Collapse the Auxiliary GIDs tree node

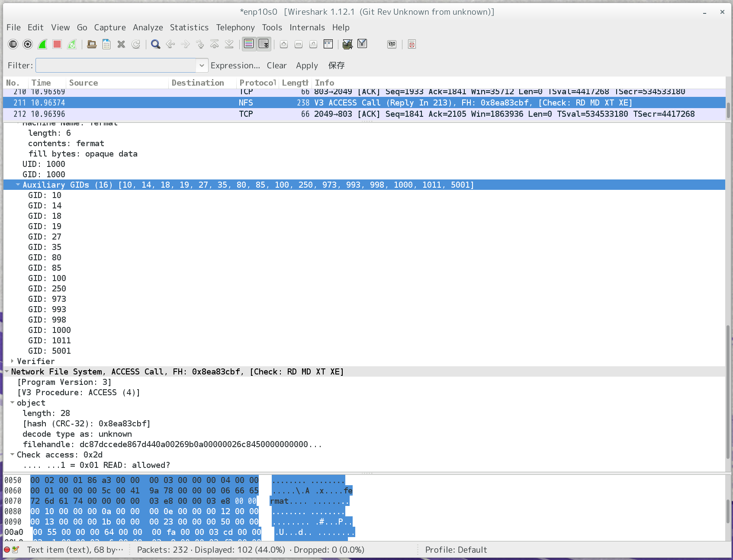pyautogui.click(x=18, y=185)
